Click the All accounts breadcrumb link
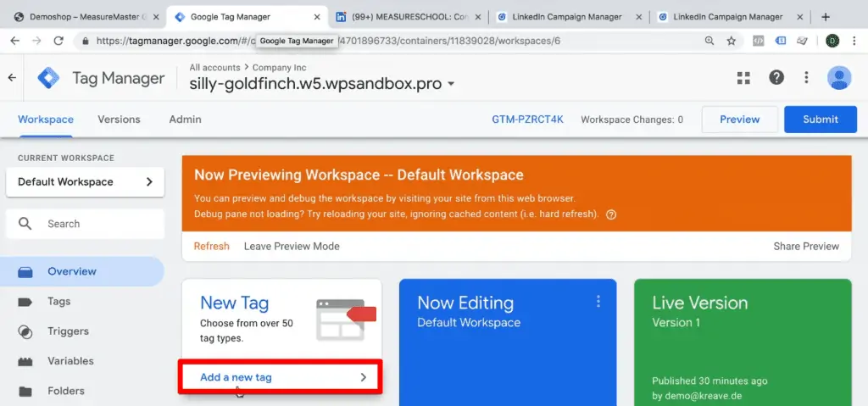Screen dimensions: 868x406 [214, 68]
